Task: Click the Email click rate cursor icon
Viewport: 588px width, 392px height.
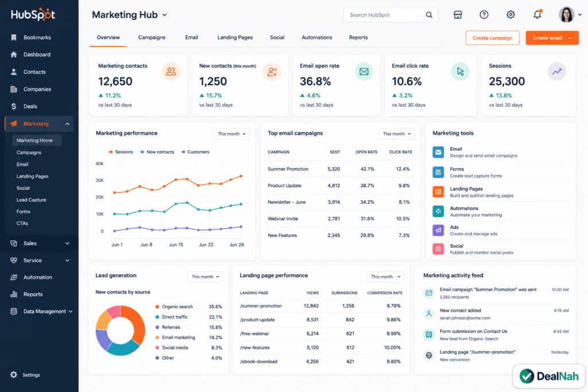Action: click(x=460, y=72)
